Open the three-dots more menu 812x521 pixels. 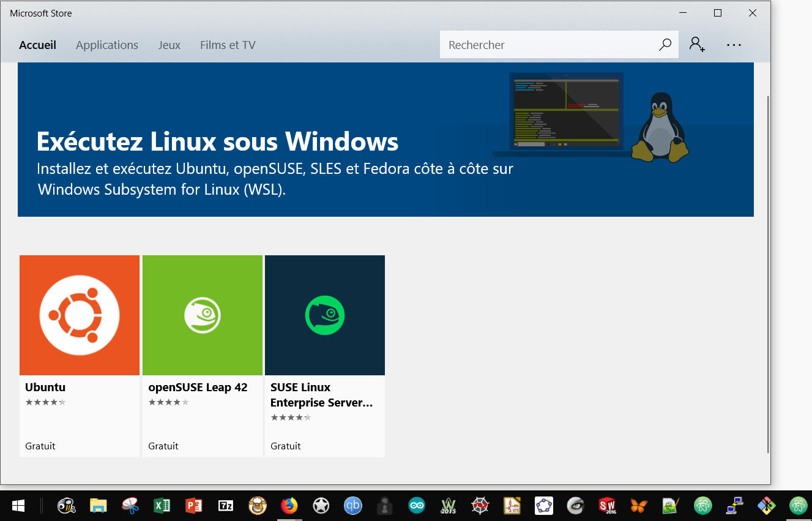pos(734,45)
